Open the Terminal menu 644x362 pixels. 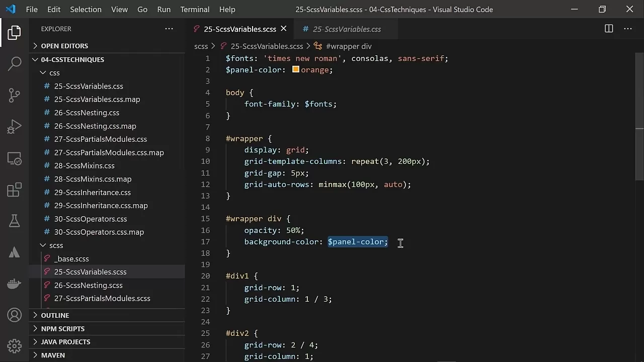tap(194, 9)
